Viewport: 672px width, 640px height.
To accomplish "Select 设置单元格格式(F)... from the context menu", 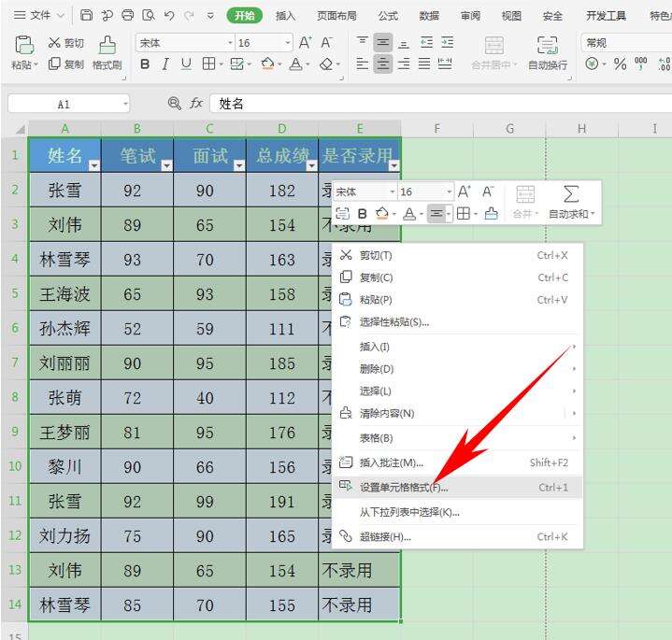I will pyautogui.click(x=404, y=487).
